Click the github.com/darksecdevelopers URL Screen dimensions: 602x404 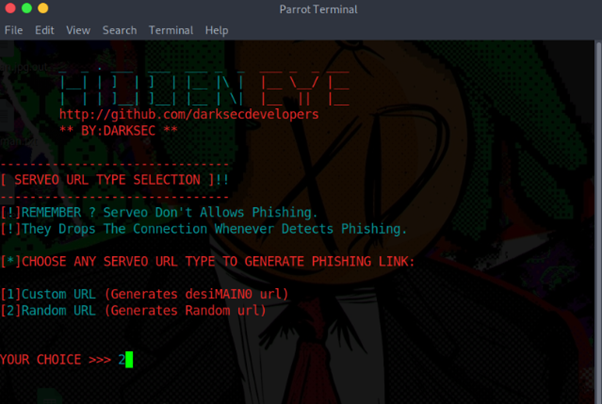click(x=189, y=114)
